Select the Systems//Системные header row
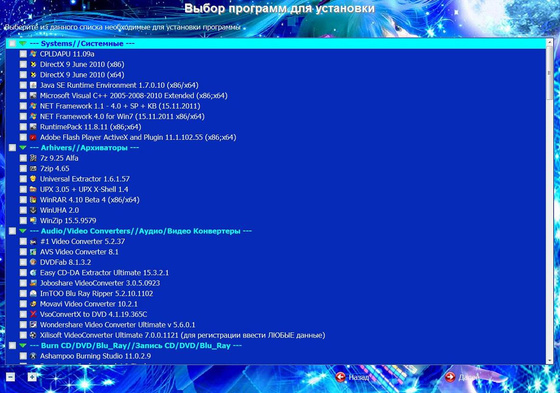560x393 pixels. tap(276, 44)
